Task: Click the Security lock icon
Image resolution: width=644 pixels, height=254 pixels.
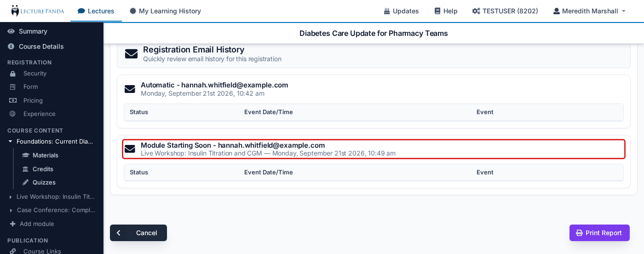Action: [x=12, y=74]
